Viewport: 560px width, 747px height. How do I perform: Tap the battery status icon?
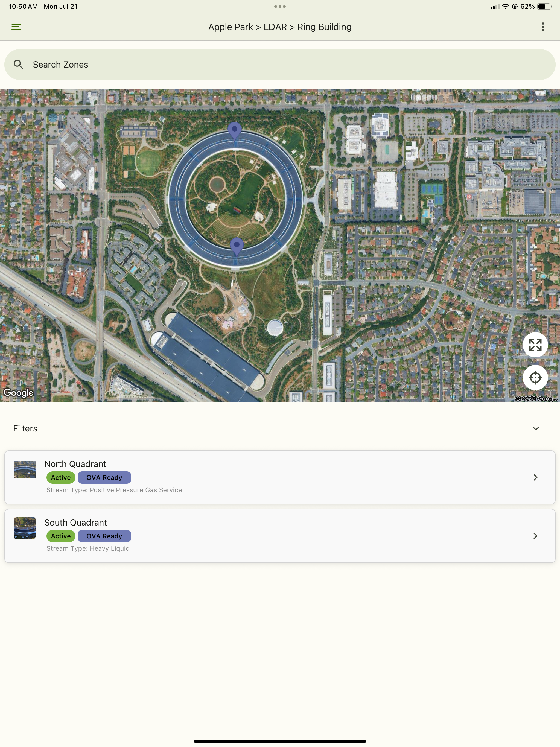544,6
